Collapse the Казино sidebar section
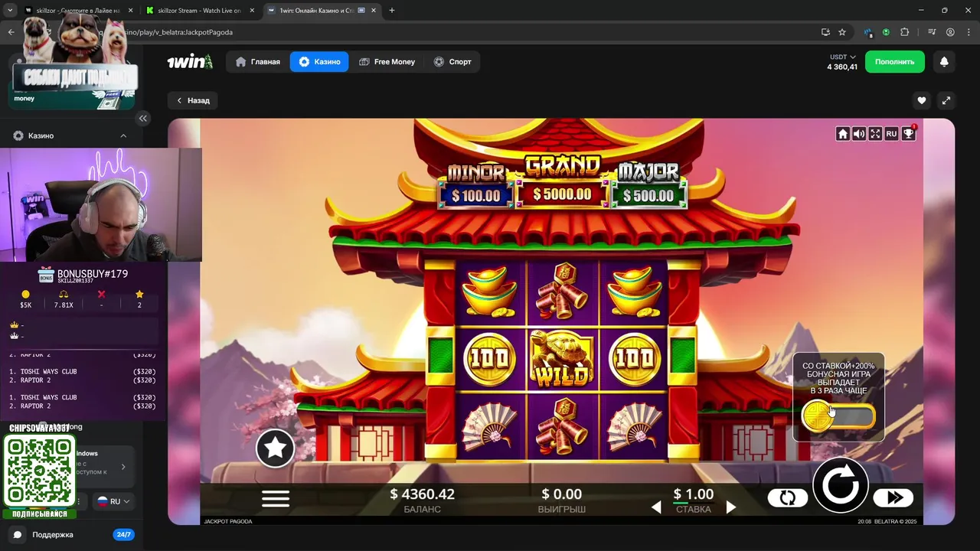 123,135
